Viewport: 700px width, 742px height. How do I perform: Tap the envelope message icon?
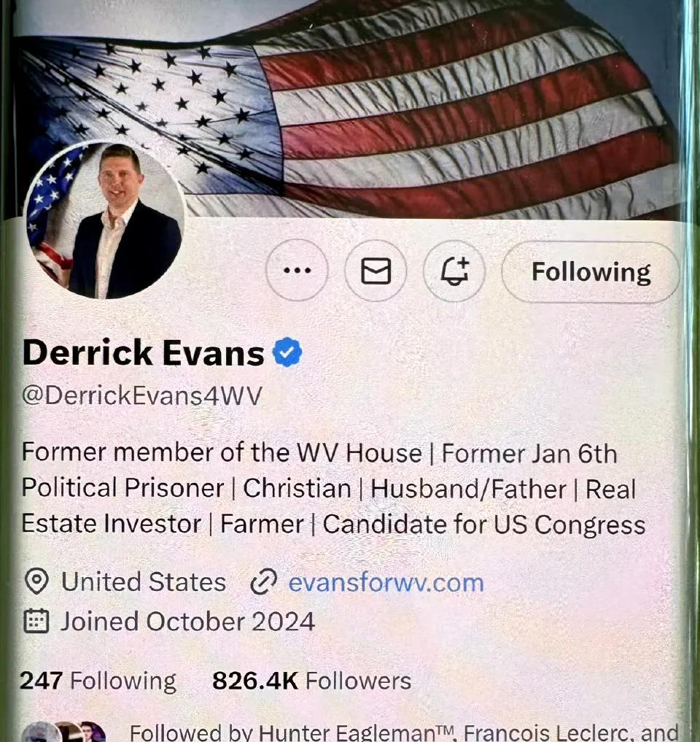pyautogui.click(x=376, y=271)
